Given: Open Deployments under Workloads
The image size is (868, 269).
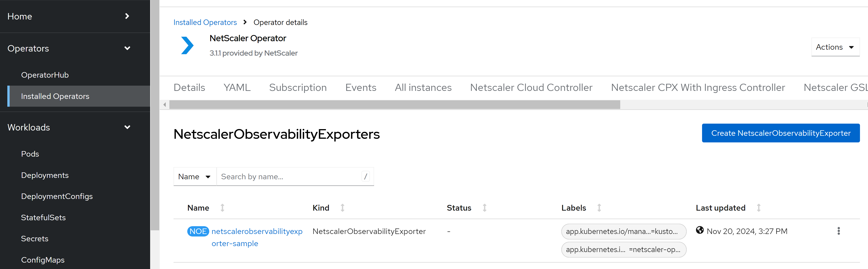Looking at the screenshot, I should [45, 175].
